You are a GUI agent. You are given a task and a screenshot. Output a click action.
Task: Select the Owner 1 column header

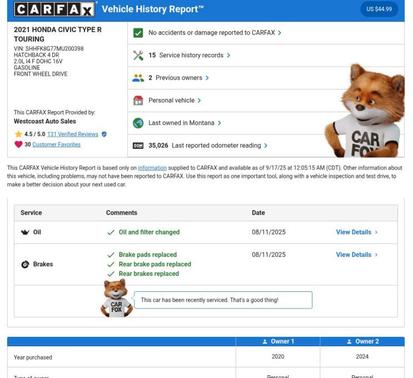coord(278,341)
